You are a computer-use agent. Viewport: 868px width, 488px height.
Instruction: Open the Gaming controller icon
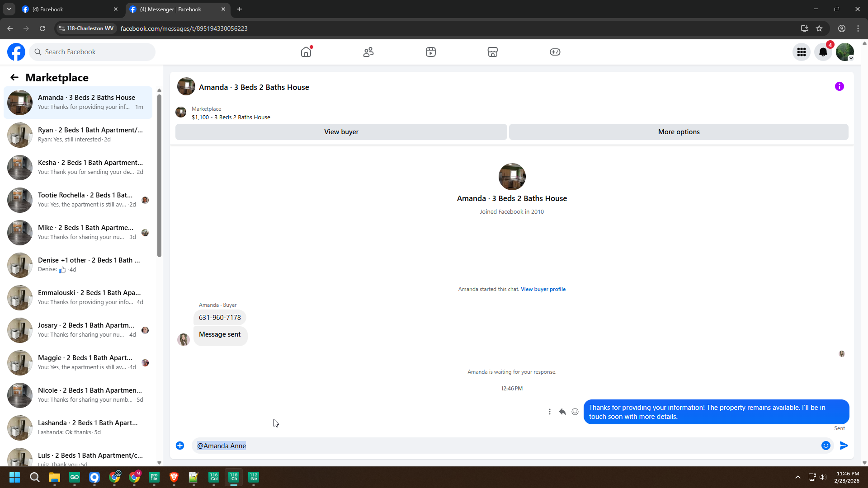555,52
